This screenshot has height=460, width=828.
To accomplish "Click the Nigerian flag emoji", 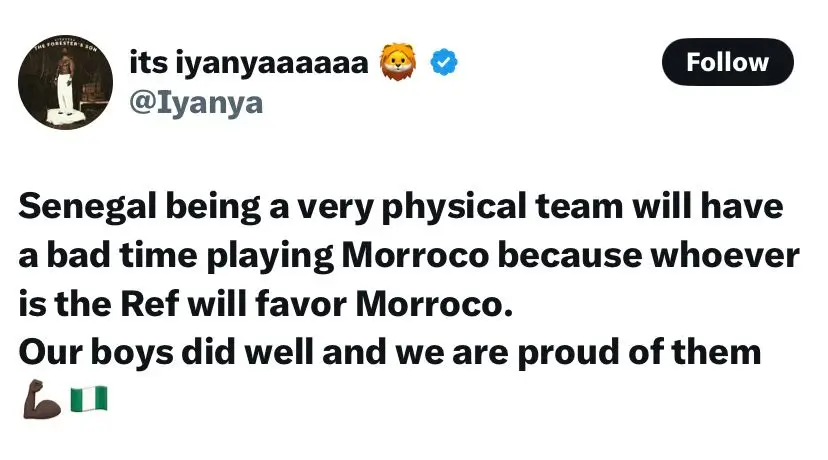I will (x=89, y=401).
